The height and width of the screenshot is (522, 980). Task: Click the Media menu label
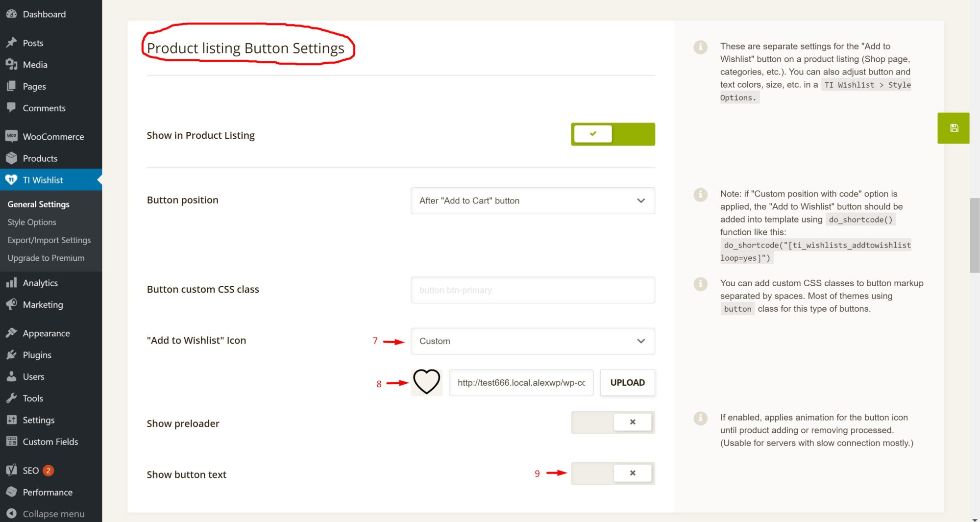click(35, 65)
